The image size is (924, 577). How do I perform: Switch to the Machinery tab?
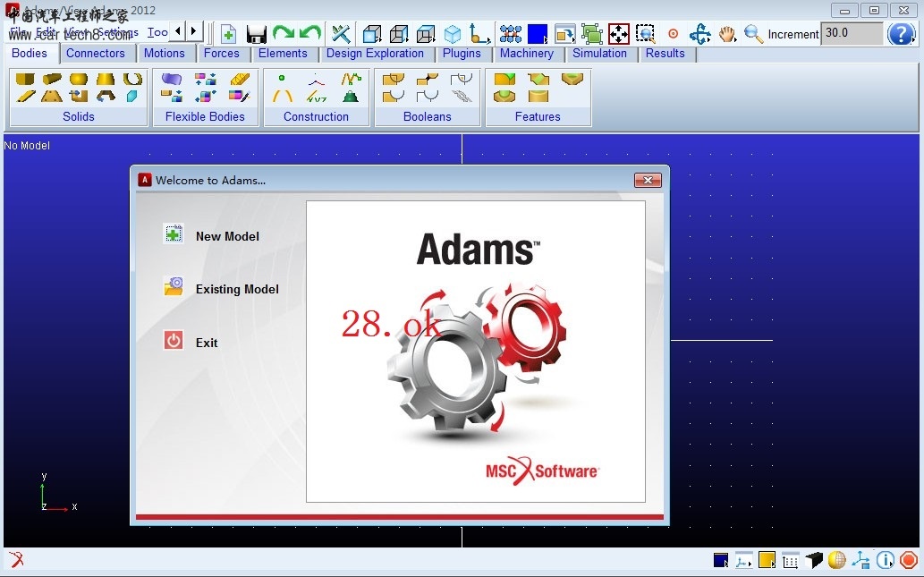point(527,53)
